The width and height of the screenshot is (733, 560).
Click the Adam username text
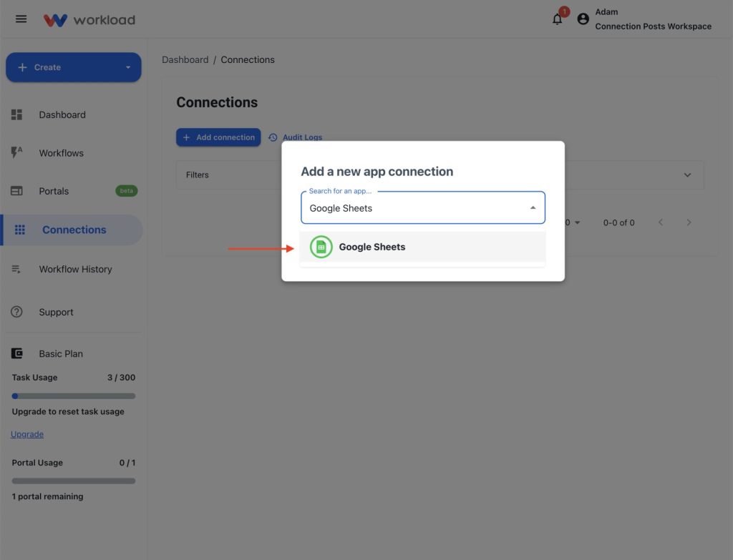coord(606,12)
